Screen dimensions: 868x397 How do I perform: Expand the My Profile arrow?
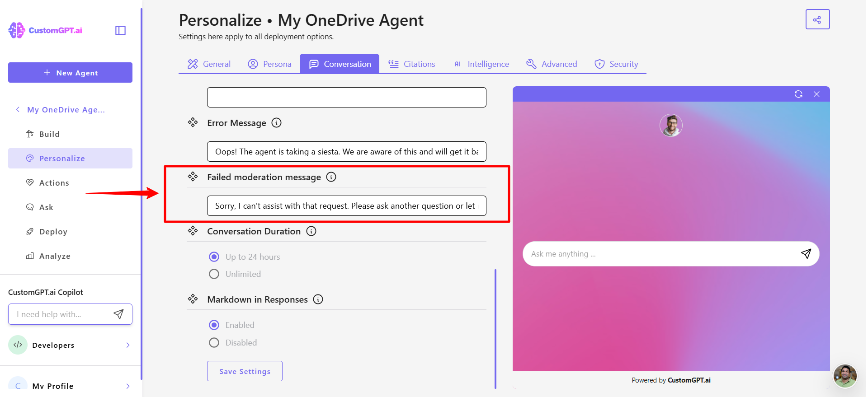[x=128, y=386]
